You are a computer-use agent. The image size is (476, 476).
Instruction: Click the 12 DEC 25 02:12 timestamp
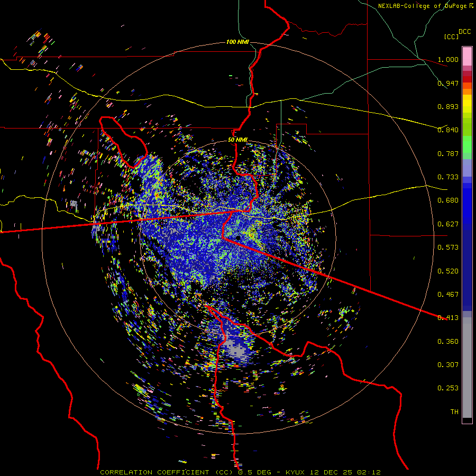345,472
